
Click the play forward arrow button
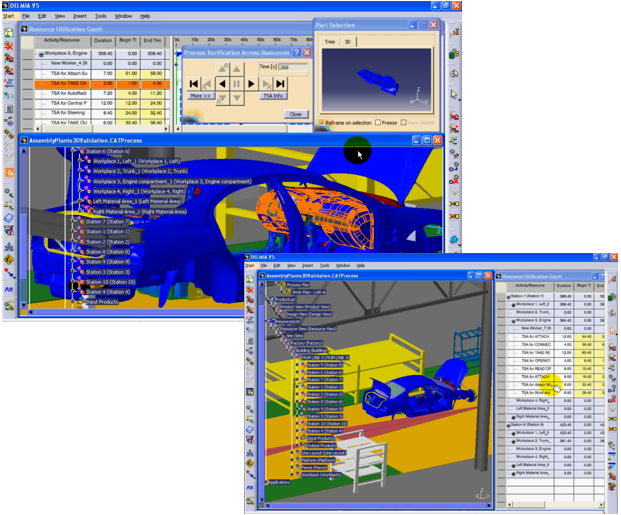pos(251,84)
